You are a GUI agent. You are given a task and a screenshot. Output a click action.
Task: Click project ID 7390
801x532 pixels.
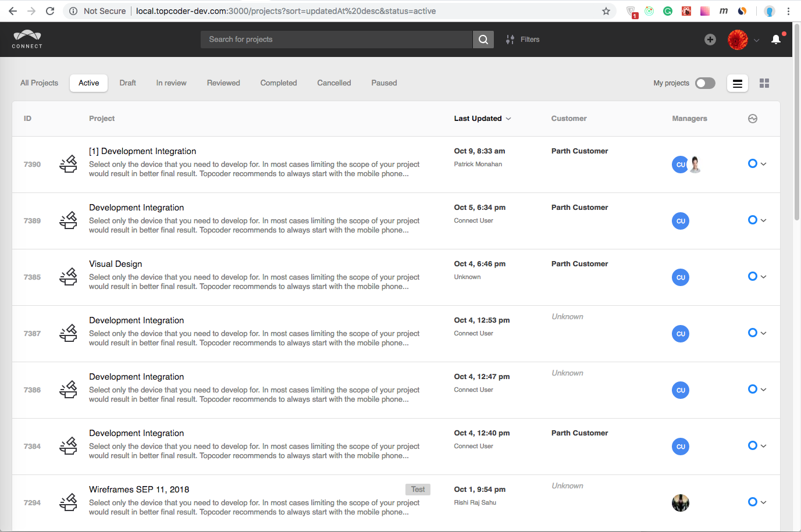pyautogui.click(x=32, y=165)
